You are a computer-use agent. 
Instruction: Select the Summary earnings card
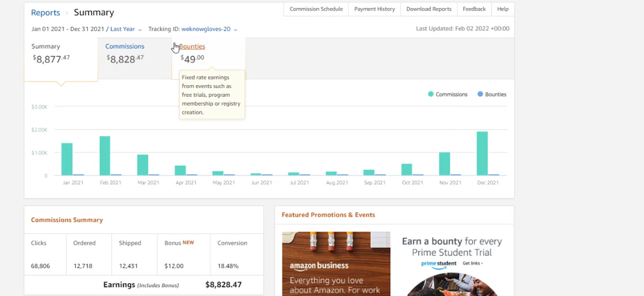[61, 59]
